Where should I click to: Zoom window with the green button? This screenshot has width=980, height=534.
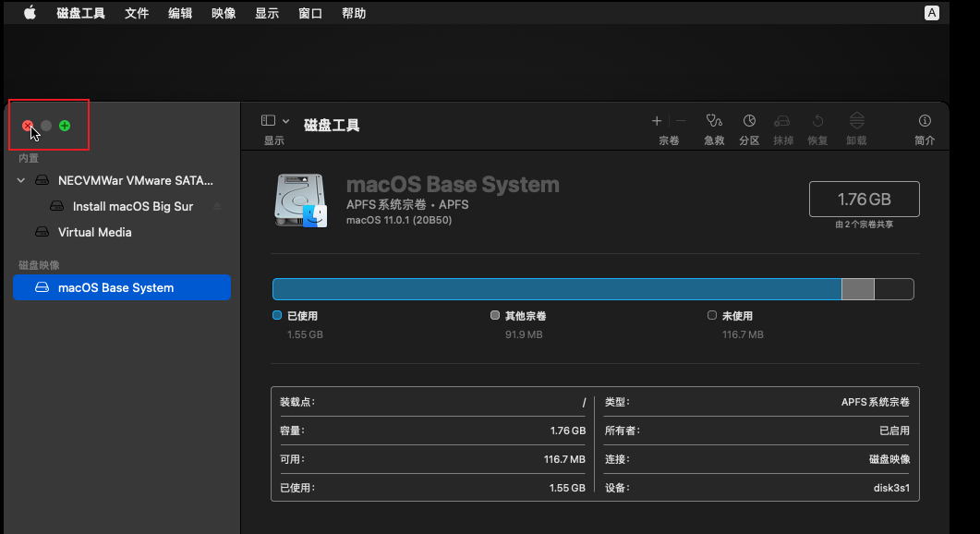click(65, 126)
